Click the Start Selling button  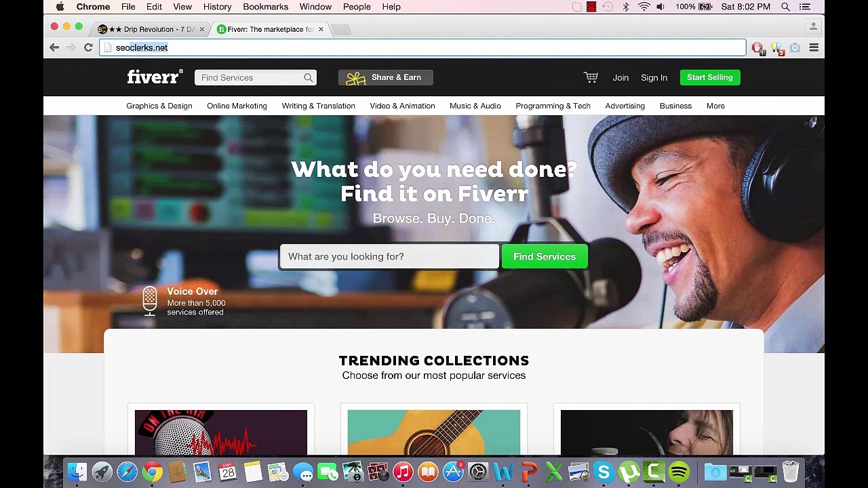[x=710, y=77]
